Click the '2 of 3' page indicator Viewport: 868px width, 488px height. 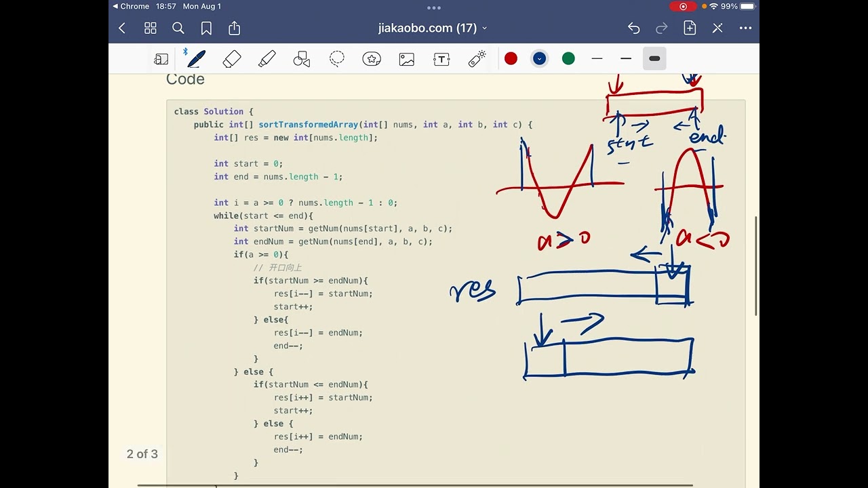point(142,454)
